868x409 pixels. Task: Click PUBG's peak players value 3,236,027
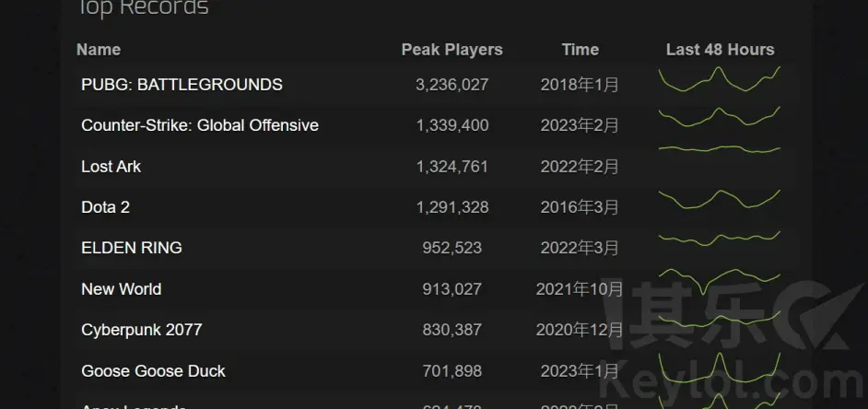click(x=452, y=85)
